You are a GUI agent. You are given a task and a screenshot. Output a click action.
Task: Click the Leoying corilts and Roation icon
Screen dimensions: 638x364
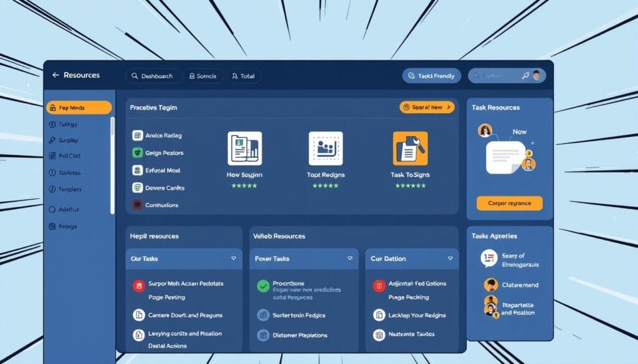click(x=139, y=335)
